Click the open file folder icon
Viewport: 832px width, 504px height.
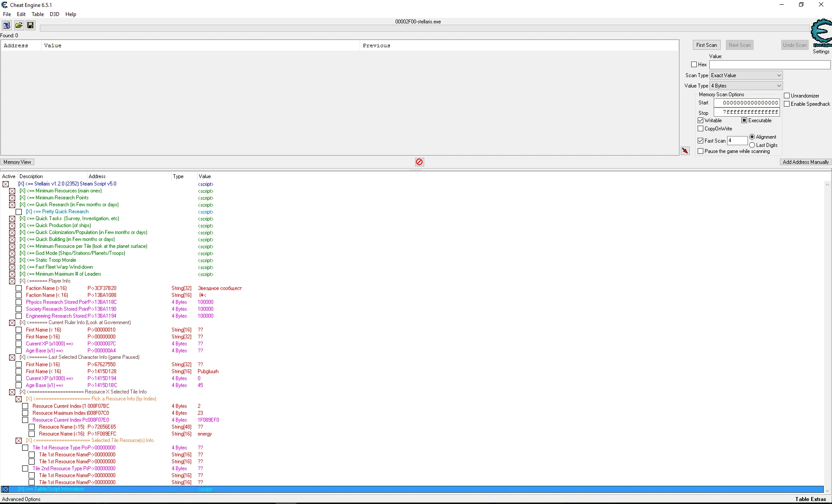[19, 25]
